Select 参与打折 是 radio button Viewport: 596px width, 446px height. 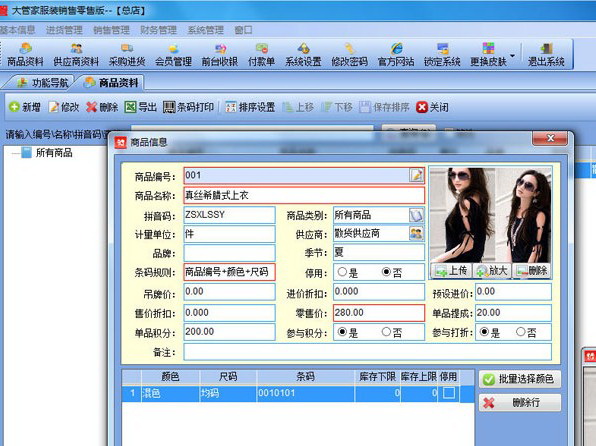[x=484, y=332]
